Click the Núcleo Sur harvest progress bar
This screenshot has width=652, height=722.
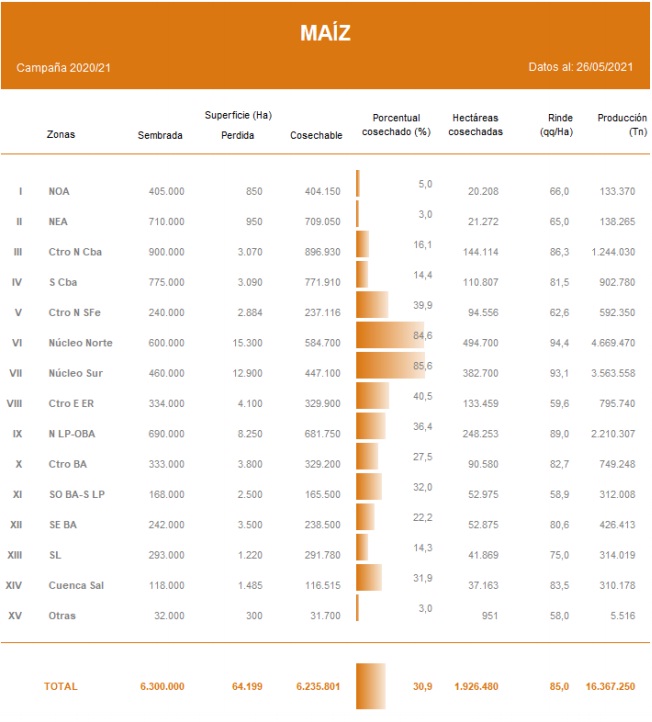(x=390, y=365)
